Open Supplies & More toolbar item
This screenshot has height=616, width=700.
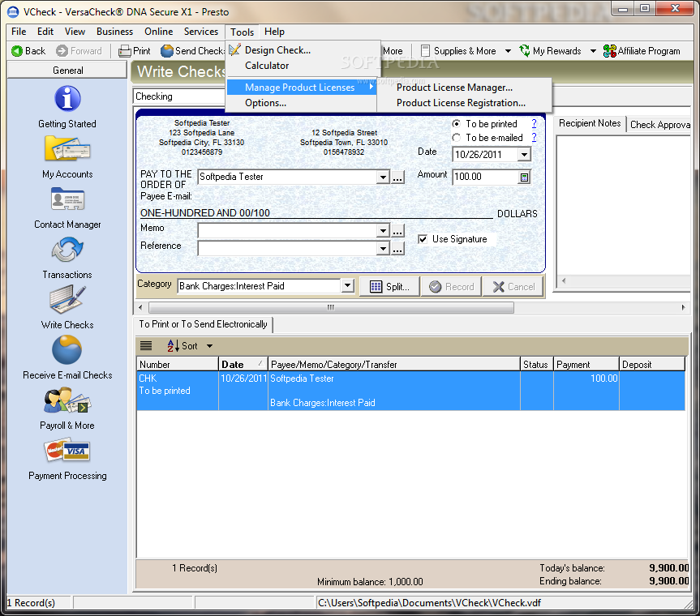(x=458, y=51)
